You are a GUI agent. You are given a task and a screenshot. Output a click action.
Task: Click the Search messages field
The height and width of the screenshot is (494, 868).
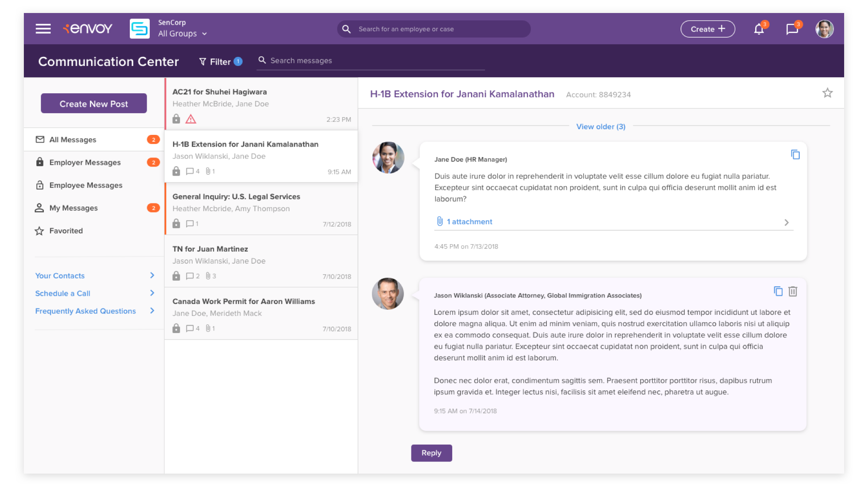pos(371,61)
